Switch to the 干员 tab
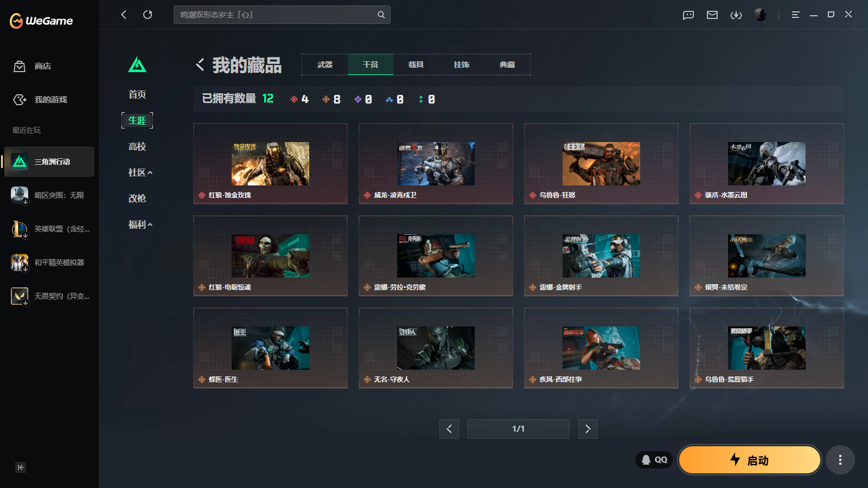 (x=371, y=65)
